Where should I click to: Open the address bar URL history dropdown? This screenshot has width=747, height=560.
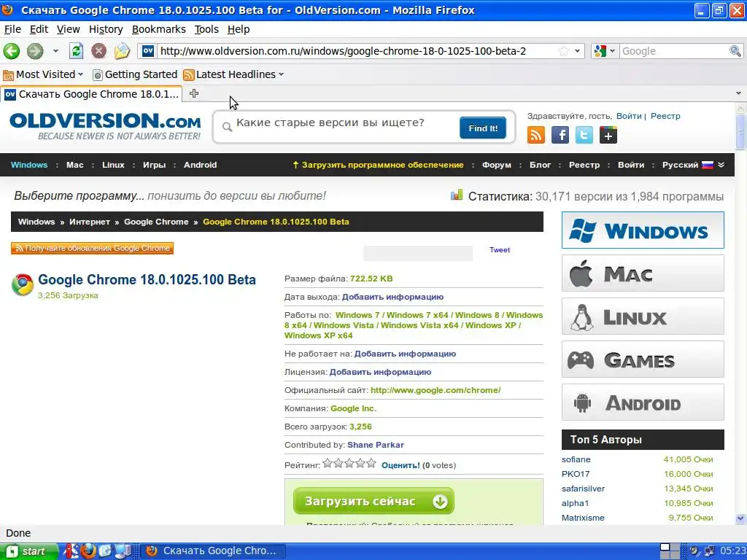click(578, 51)
